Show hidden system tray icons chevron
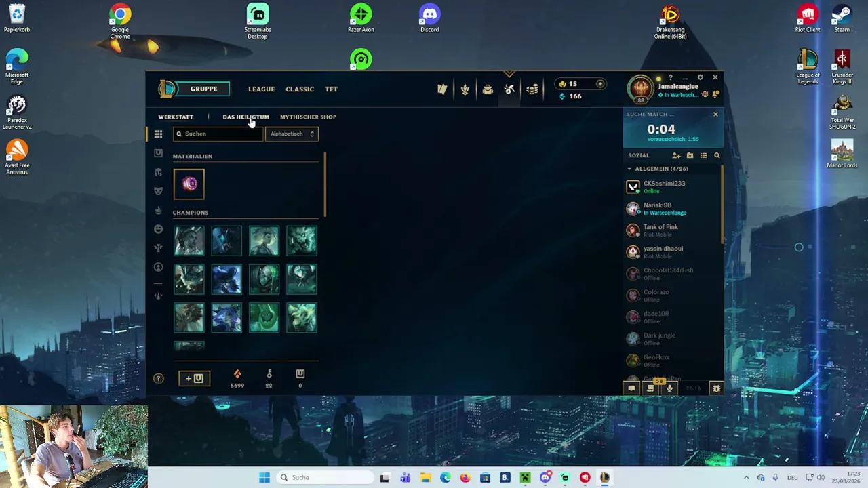Image resolution: width=868 pixels, height=488 pixels. click(x=746, y=477)
